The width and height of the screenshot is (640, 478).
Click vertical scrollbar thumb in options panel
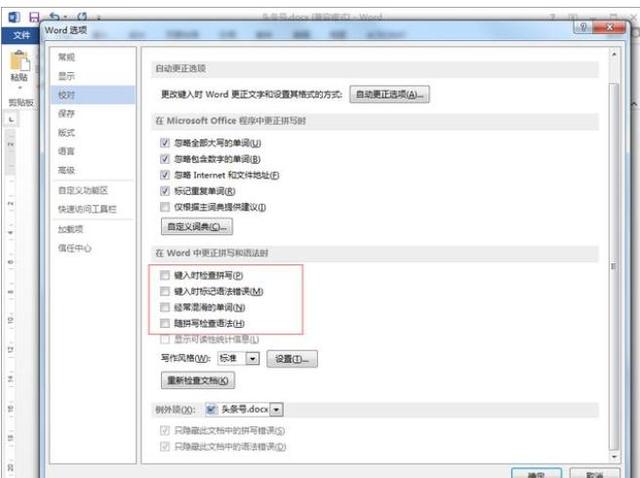(x=613, y=266)
